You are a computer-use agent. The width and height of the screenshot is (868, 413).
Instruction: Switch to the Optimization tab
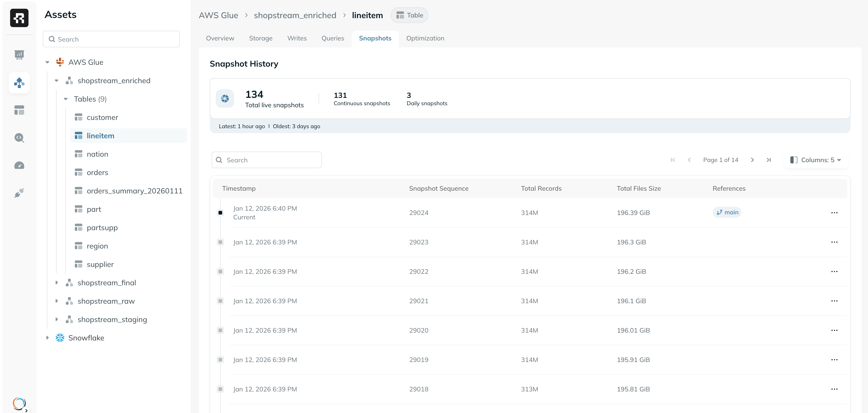click(x=425, y=38)
